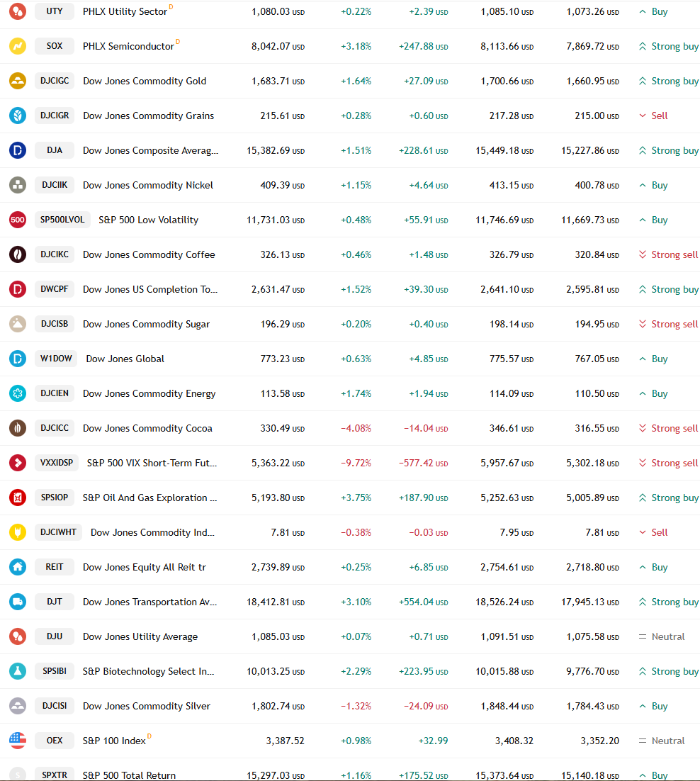Click the Neutral rating for OEX
The height and width of the screenshot is (781, 700).
click(662, 741)
